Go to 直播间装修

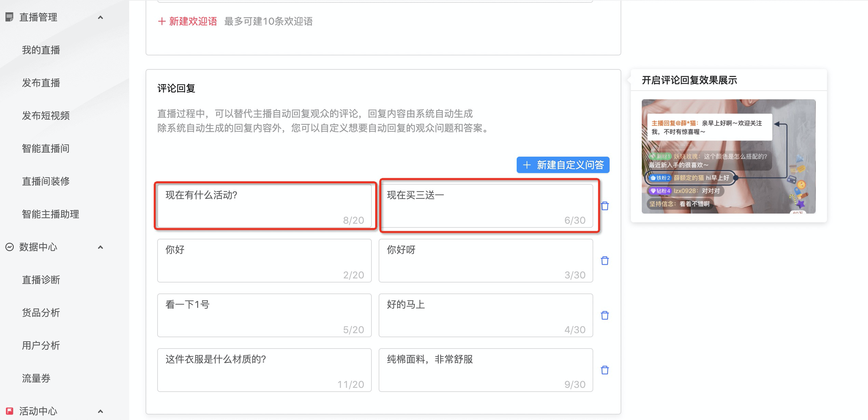pyautogui.click(x=46, y=181)
